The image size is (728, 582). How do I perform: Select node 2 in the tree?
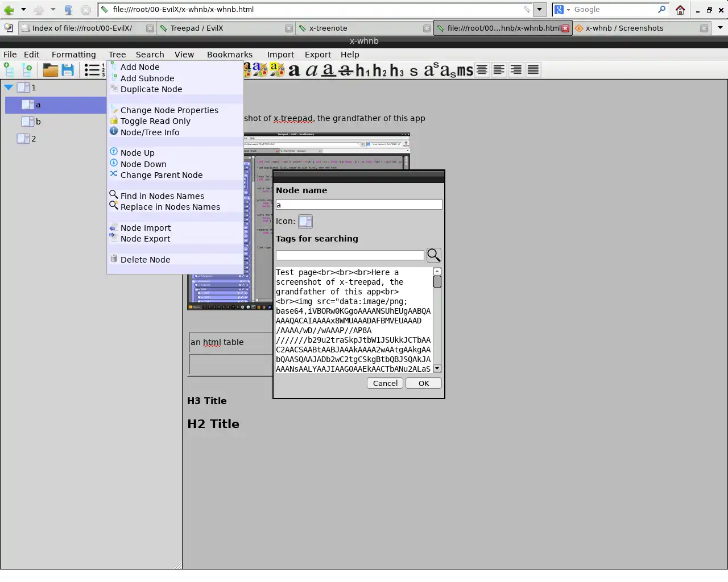34,139
